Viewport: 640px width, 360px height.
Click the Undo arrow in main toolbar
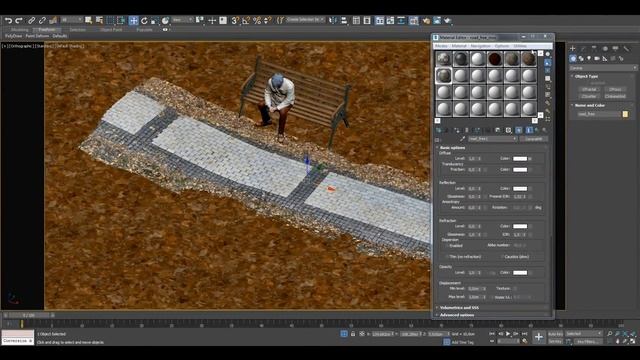[8, 20]
